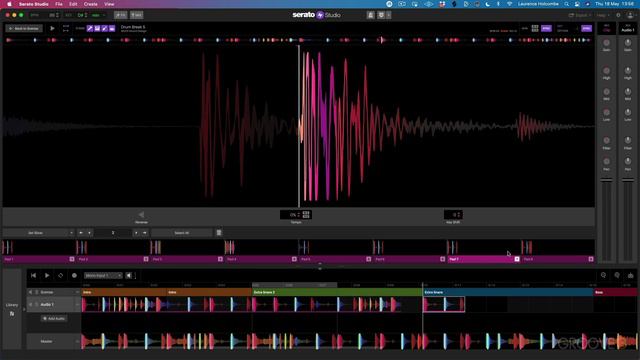Open the Apple menu
The width and height of the screenshot is (640, 360).
coord(9,4)
